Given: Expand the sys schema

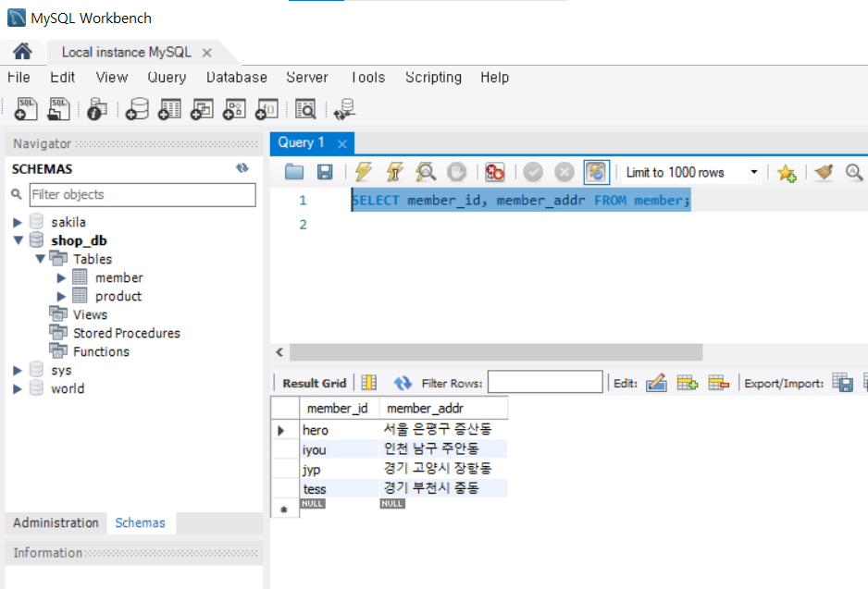Looking at the screenshot, I should [x=18, y=371].
